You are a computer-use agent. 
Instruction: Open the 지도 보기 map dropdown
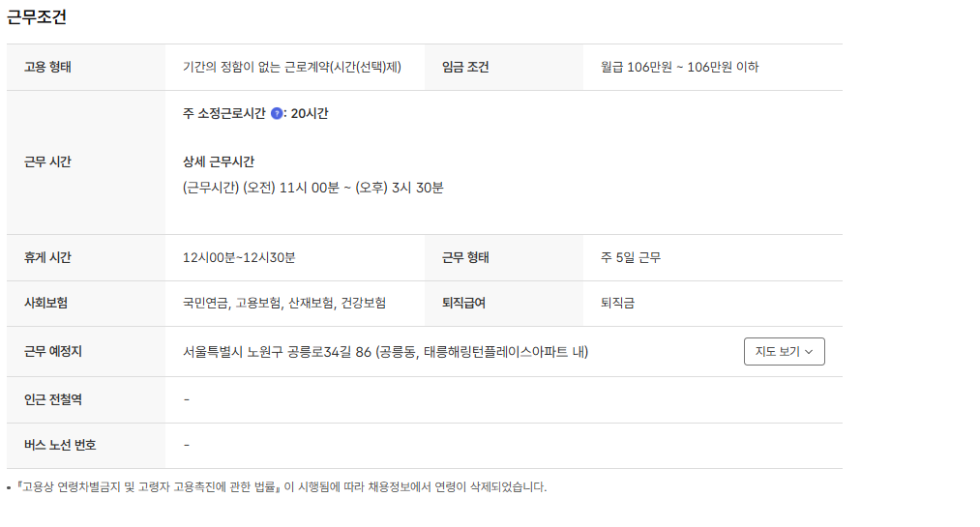(x=784, y=352)
